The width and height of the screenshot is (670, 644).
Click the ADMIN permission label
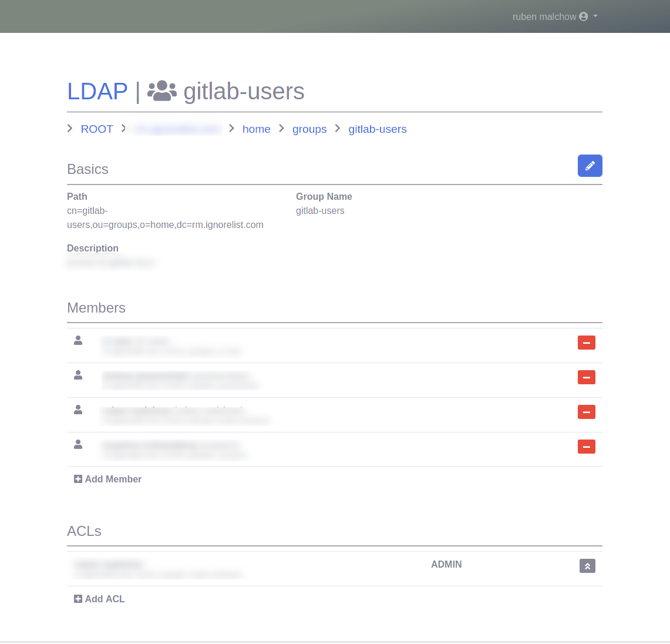click(446, 565)
